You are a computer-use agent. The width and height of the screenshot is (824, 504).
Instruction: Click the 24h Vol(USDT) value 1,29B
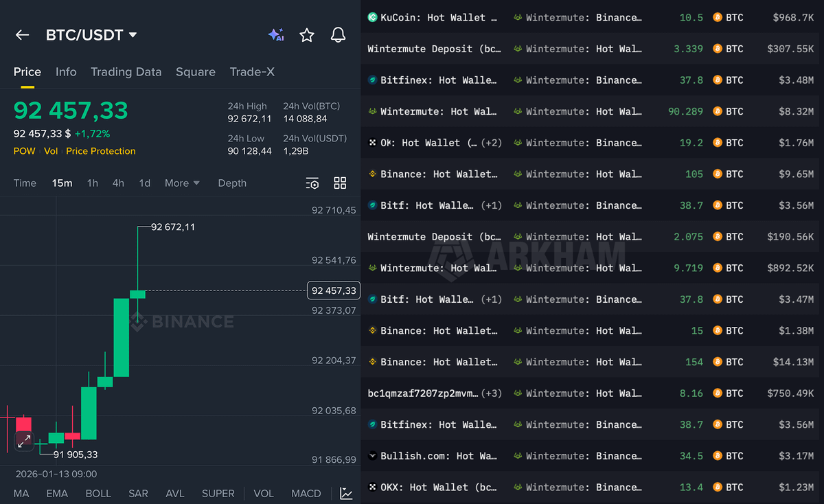click(295, 151)
